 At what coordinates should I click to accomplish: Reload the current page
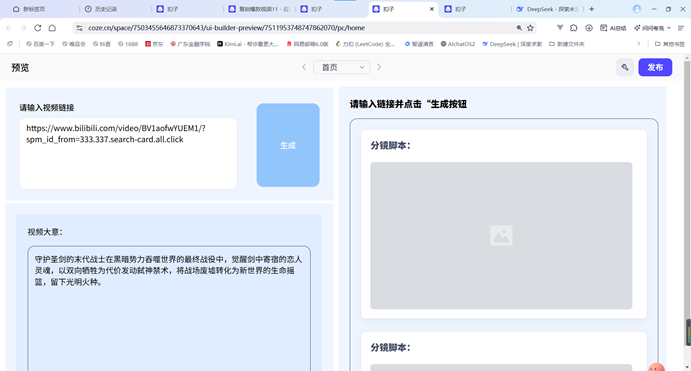point(38,28)
